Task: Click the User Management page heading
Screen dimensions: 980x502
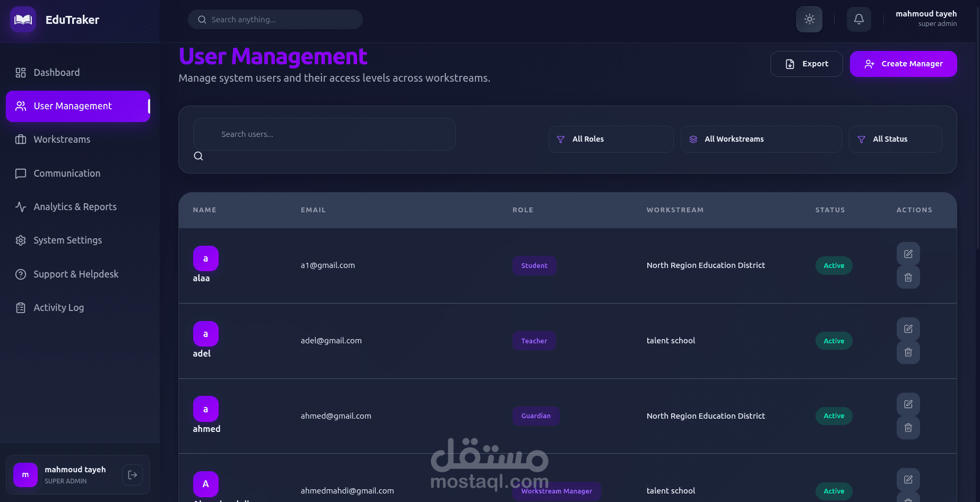Action: click(273, 56)
